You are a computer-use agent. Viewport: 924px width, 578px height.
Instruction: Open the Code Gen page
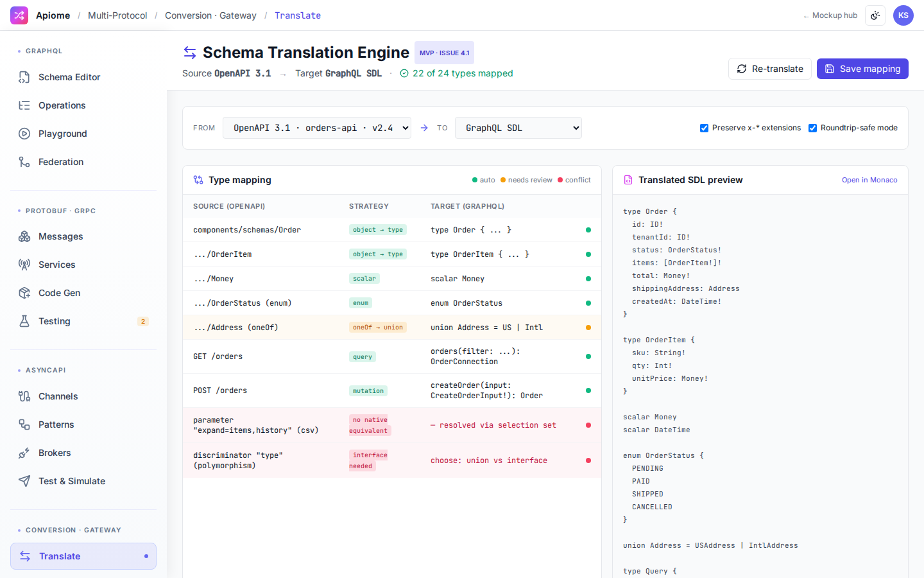[x=83, y=293]
